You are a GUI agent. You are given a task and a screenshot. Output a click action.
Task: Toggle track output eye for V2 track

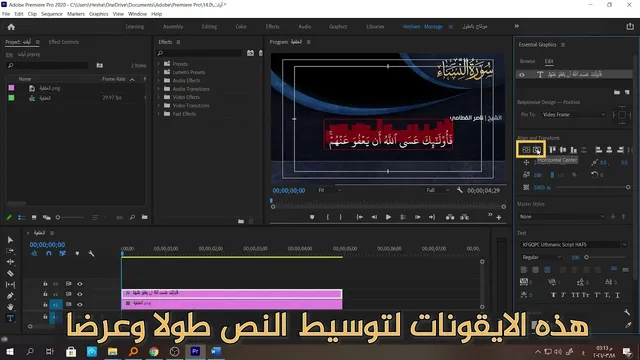80,294
